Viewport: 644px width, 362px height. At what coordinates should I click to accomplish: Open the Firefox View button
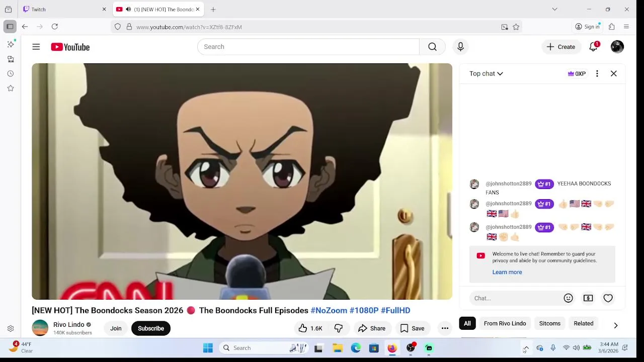coord(9,9)
